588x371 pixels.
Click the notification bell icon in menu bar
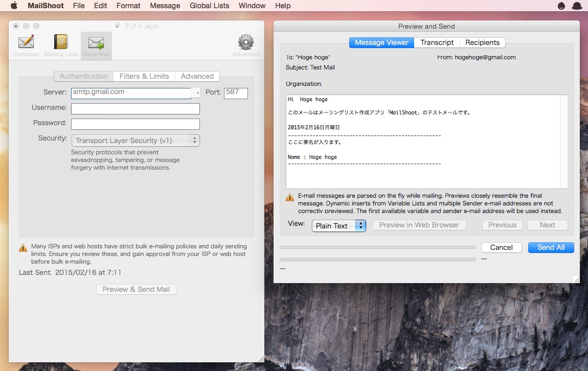(x=577, y=6)
